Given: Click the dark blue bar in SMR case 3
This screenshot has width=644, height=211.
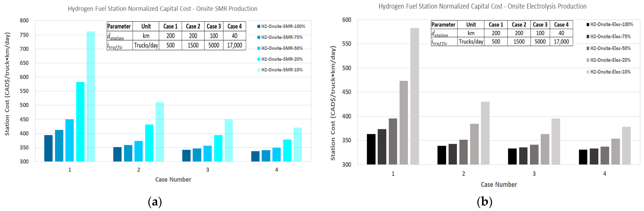Looking at the screenshot, I should click(x=186, y=156).
